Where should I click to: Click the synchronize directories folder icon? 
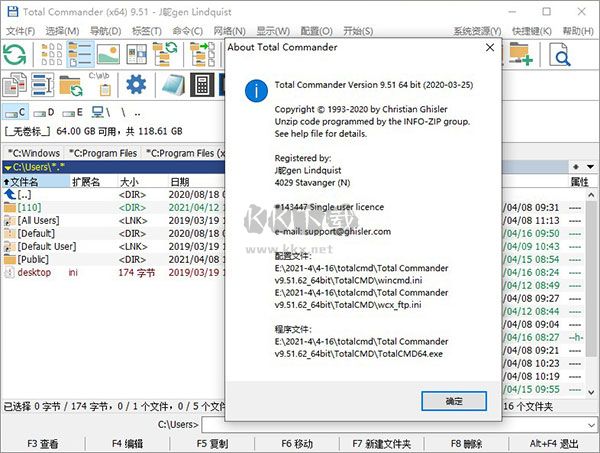[x=71, y=85]
